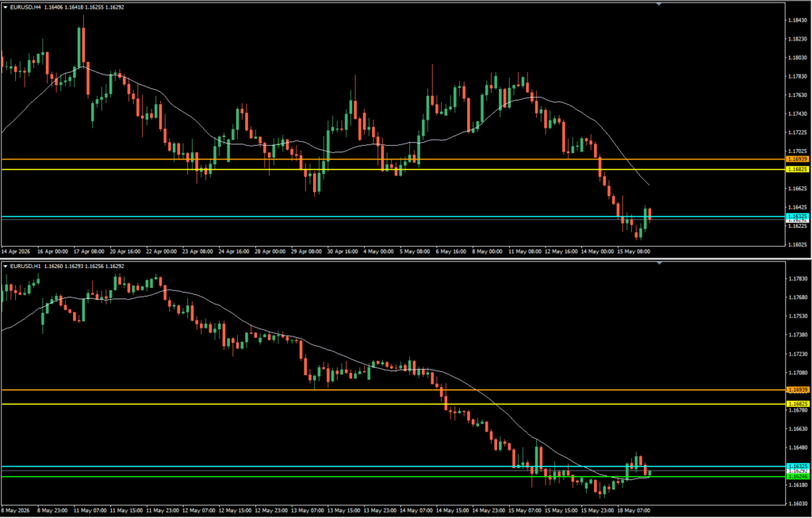Click the EURUSD,H1 chart title text
812x518 pixels.
click(x=25, y=266)
